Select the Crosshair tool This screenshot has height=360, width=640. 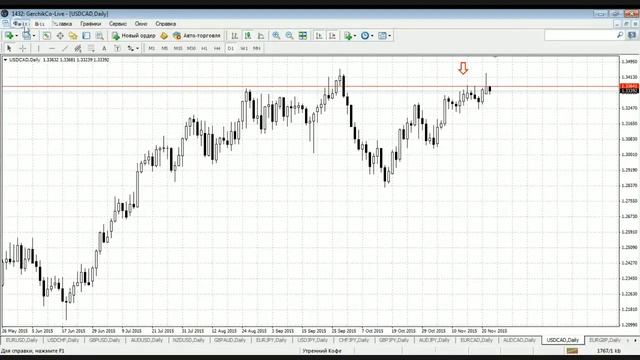point(23,48)
